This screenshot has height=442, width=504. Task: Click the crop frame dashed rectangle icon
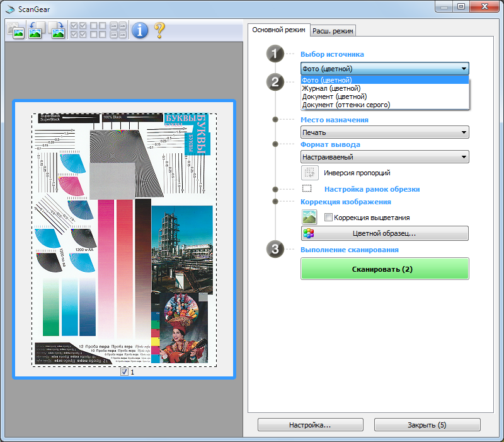coord(307,189)
